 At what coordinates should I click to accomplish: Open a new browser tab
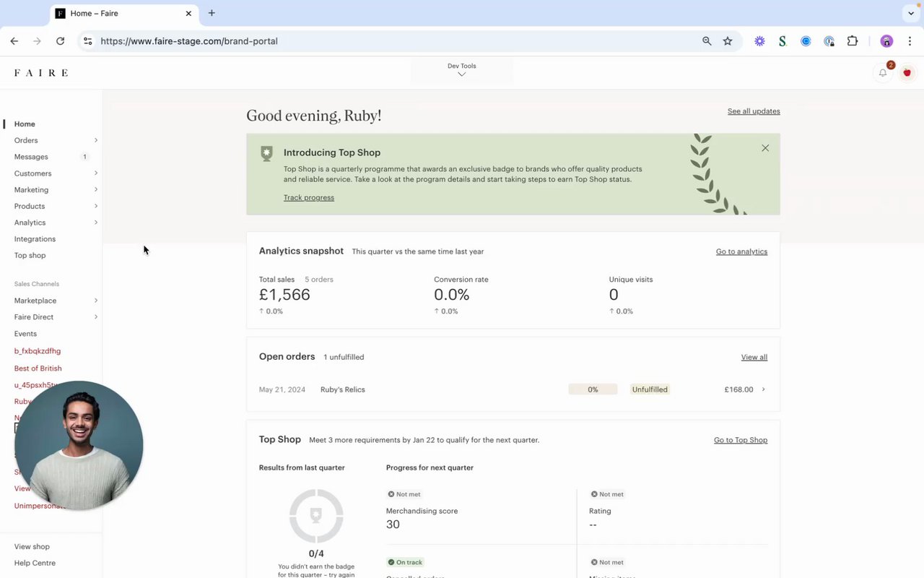pyautogui.click(x=212, y=13)
